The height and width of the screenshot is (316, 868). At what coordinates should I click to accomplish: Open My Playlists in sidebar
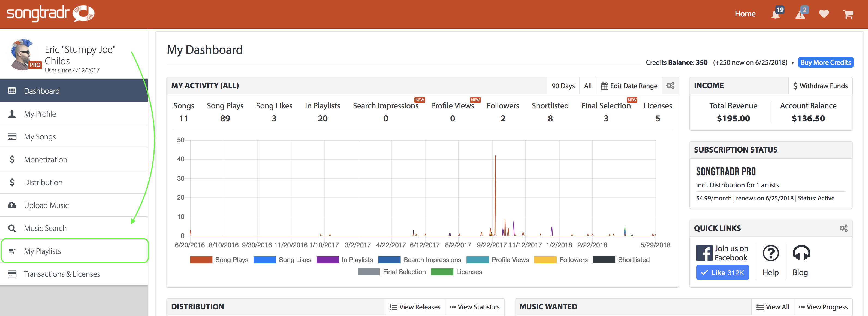[x=74, y=251]
